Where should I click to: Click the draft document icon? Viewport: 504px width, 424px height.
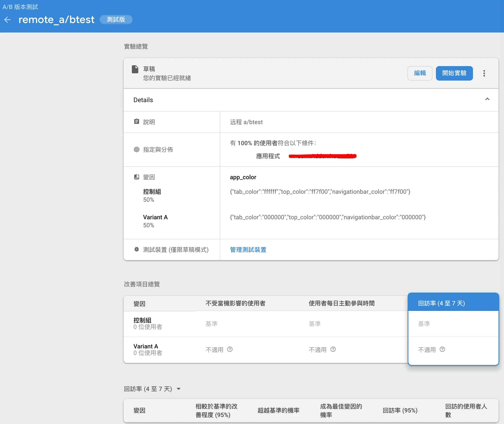pos(135,69)
